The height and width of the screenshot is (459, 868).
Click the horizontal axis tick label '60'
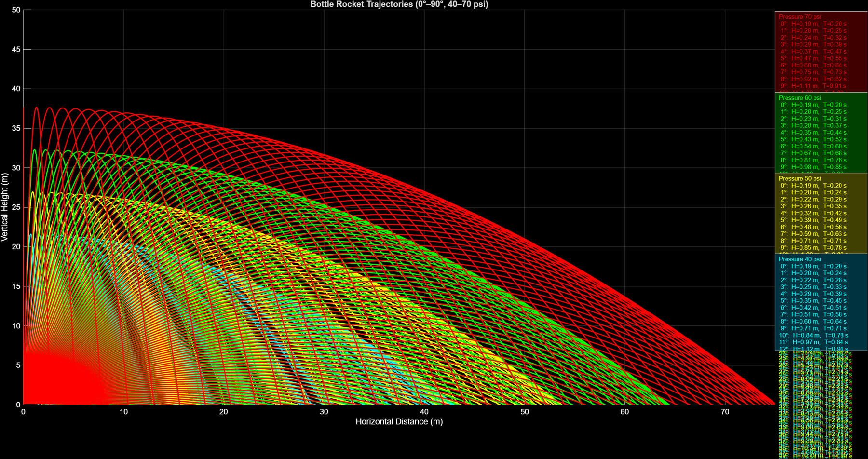625,412
